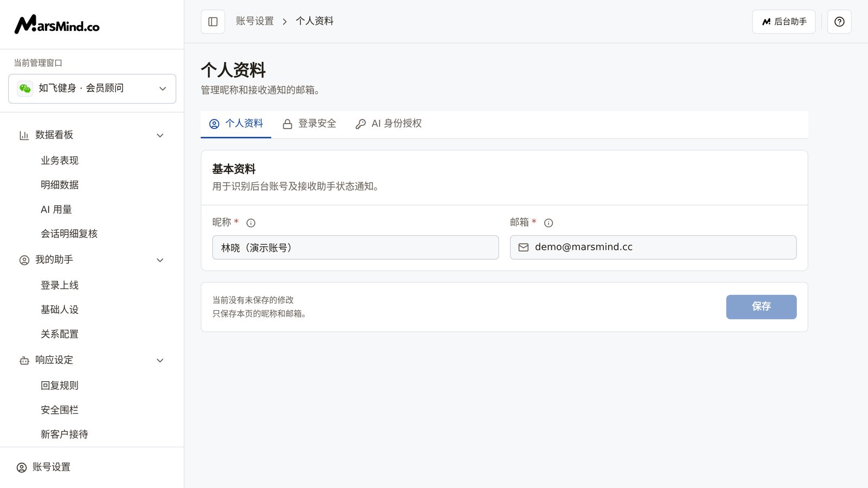The width and height of the screenshot is (868, 488).
Task: Switch to the 个人资料 tab
Action: point(236,124)
